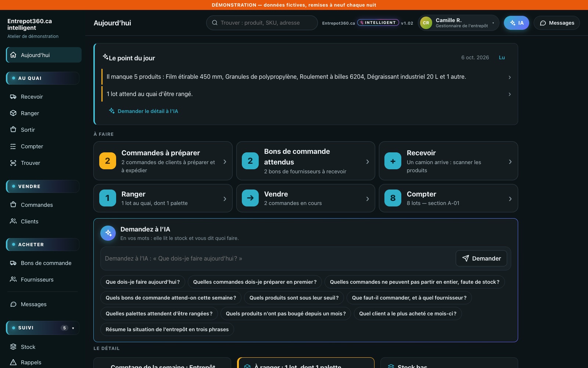
Task: Click the Fournisseurs icon in sidebar
Action: click(x=13, y=280)
